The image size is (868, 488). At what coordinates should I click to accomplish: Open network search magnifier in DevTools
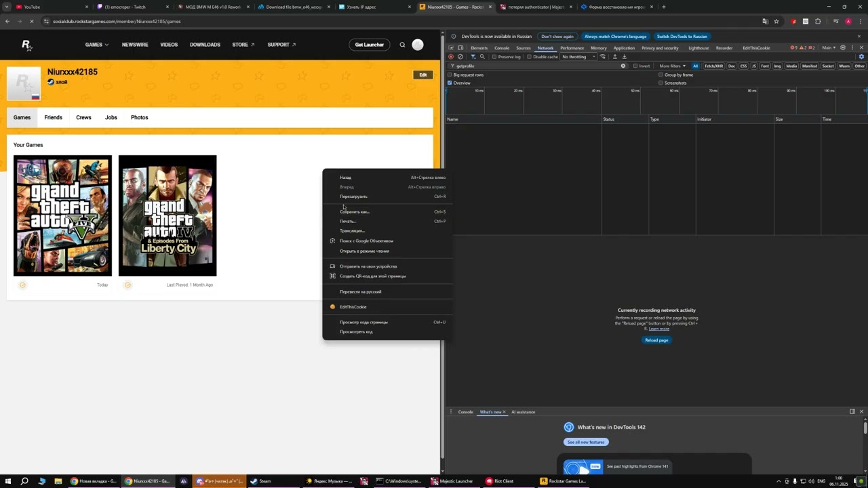pyautogui.click(x=482, y=57)
